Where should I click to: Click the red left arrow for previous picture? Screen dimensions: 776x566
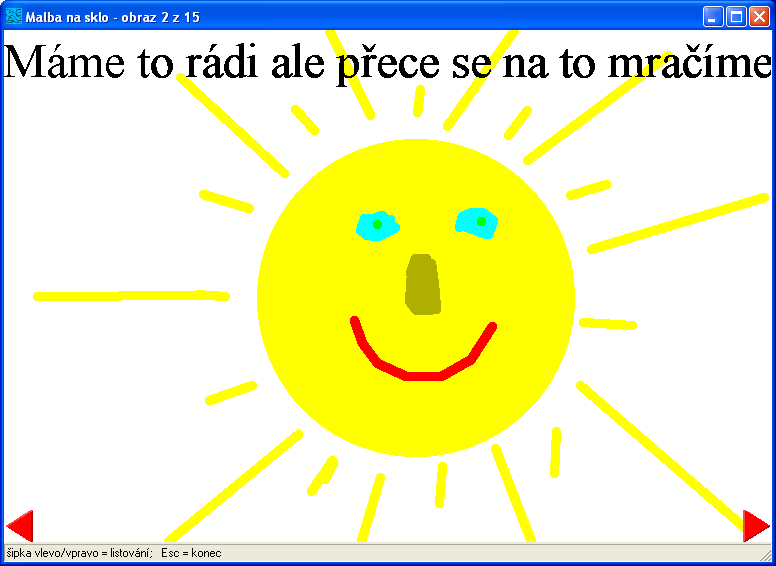coord(21,526)
